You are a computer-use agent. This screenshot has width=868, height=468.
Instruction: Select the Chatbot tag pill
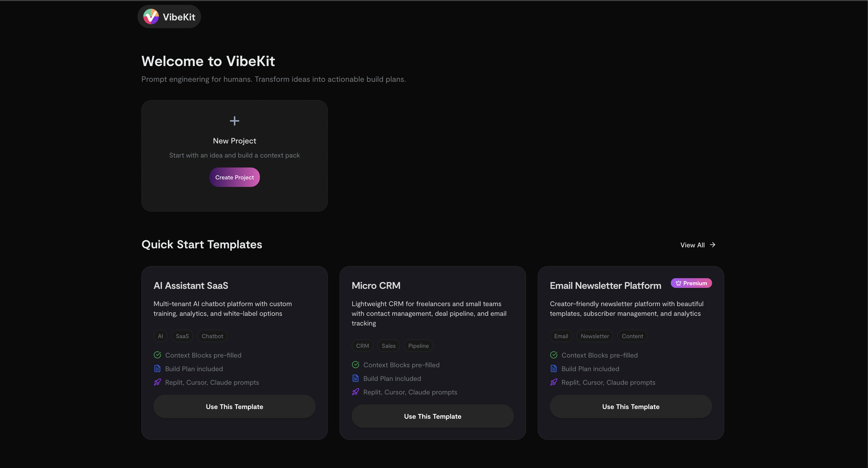212,336
